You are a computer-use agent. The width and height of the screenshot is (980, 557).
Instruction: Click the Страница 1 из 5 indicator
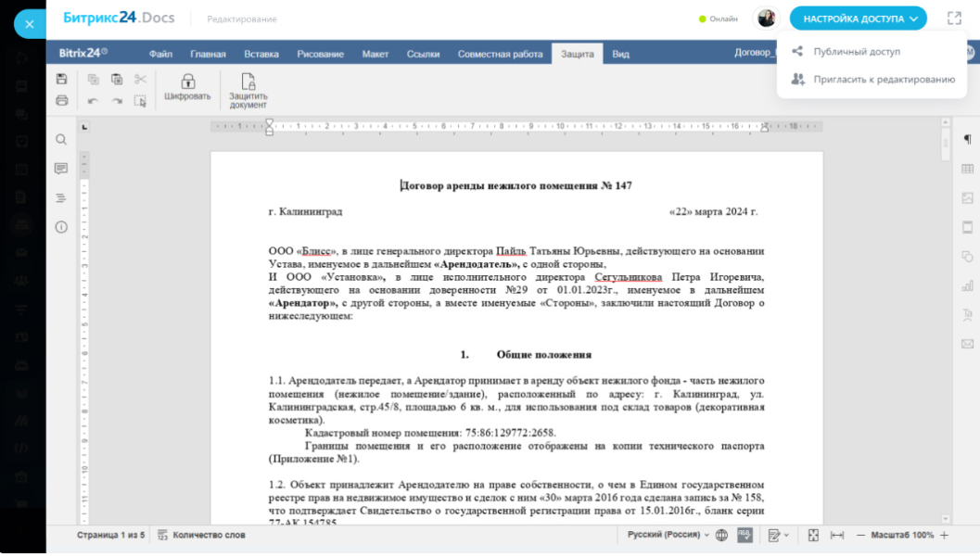click(x=110, y=535)
